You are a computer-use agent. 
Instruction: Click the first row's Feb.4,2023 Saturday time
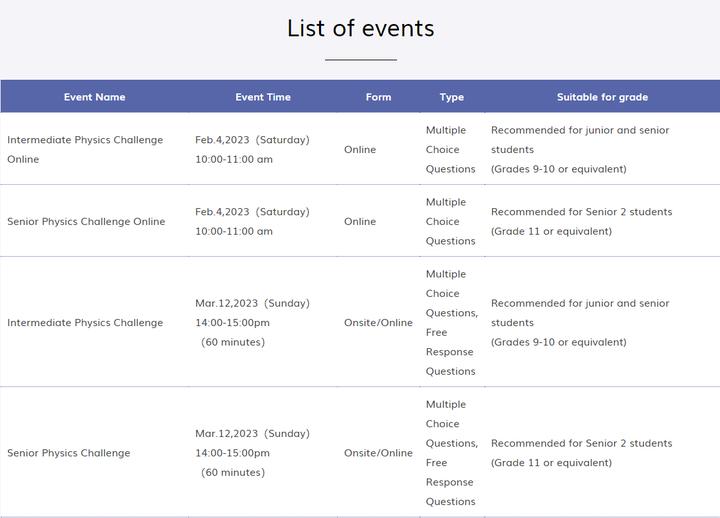(252, 140)
